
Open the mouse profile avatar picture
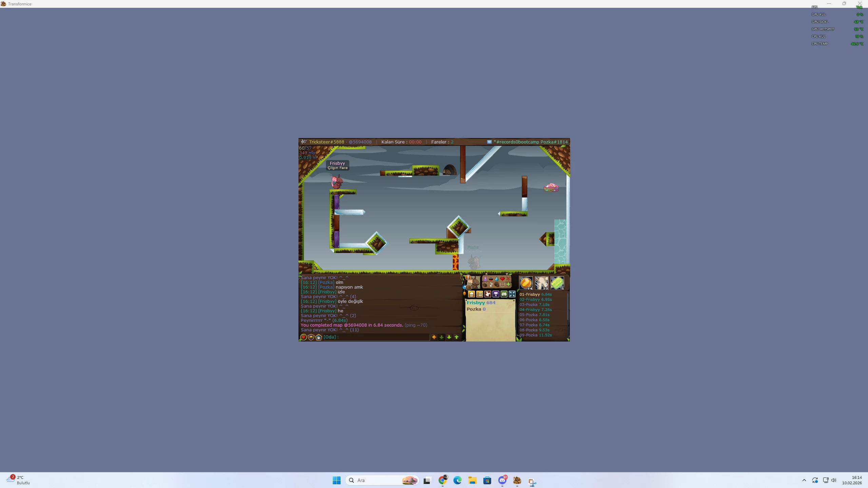[x=474, y=282]
